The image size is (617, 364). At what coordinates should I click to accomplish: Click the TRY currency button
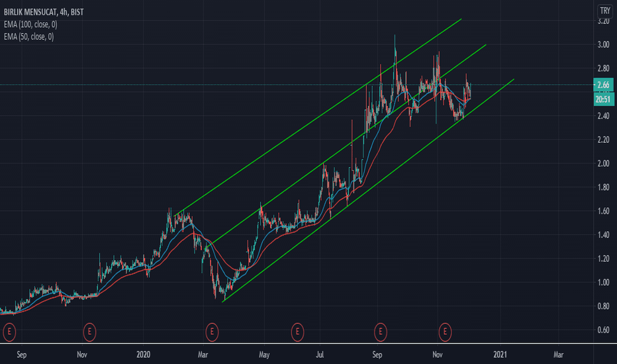605,11
